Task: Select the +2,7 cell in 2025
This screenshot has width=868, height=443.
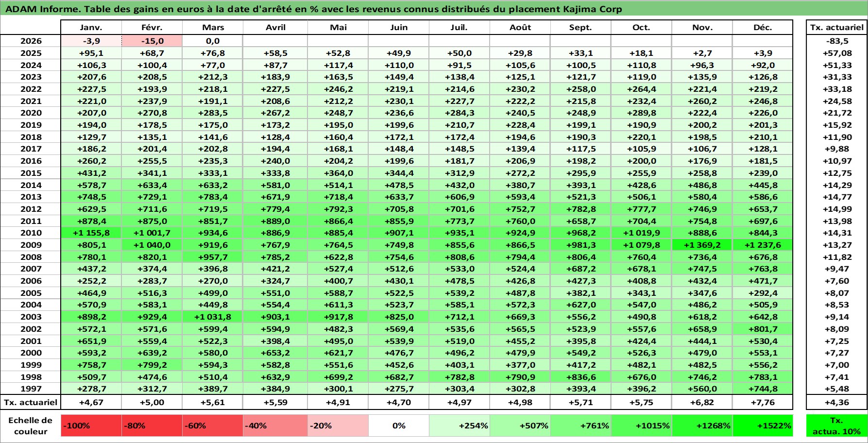Action: coord(702,53)
